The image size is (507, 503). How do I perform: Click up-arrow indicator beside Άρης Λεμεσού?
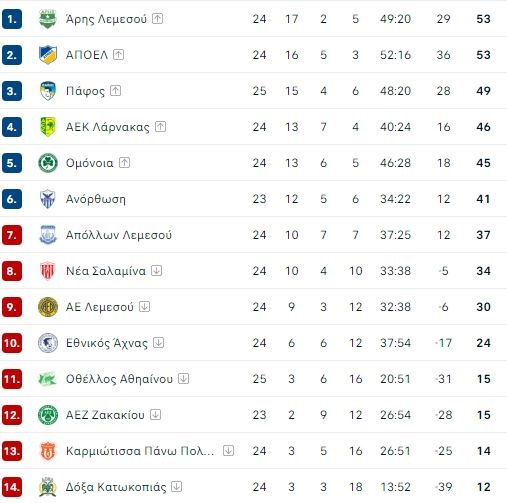[157, 18]
